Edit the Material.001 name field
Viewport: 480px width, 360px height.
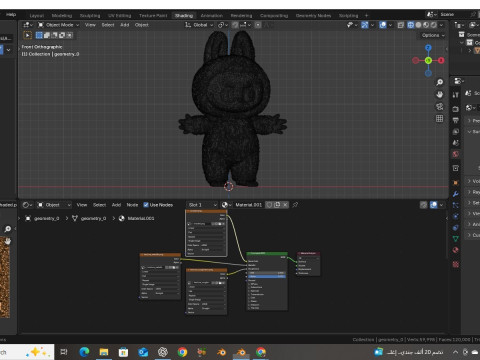249,205
